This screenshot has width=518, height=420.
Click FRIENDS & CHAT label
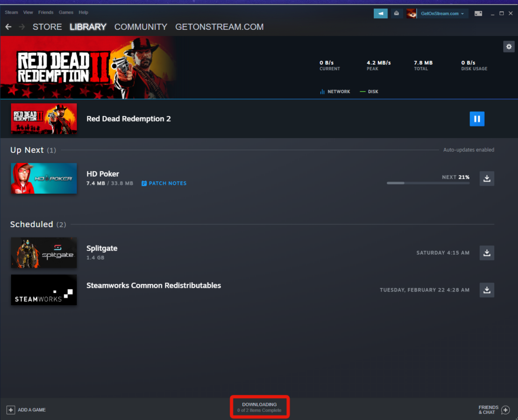click(x=488, y=410)
